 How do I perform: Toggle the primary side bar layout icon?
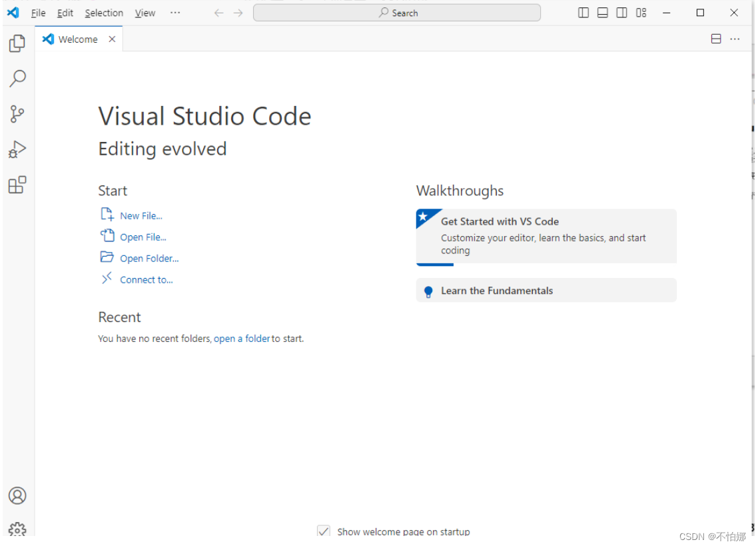click(x=583, y=13)
